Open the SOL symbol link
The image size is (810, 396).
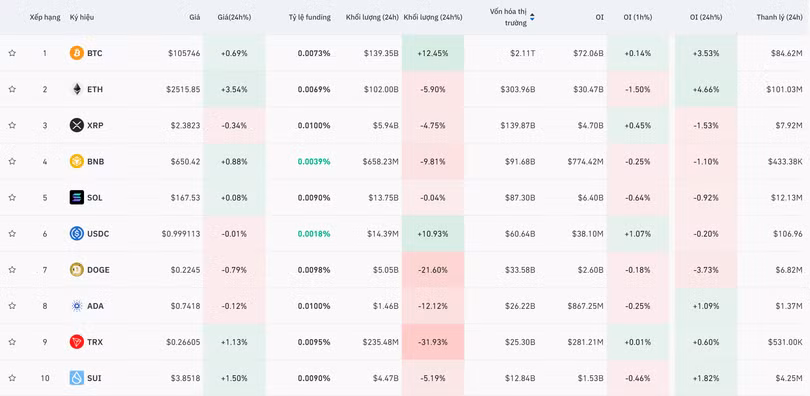pos(95,198)
